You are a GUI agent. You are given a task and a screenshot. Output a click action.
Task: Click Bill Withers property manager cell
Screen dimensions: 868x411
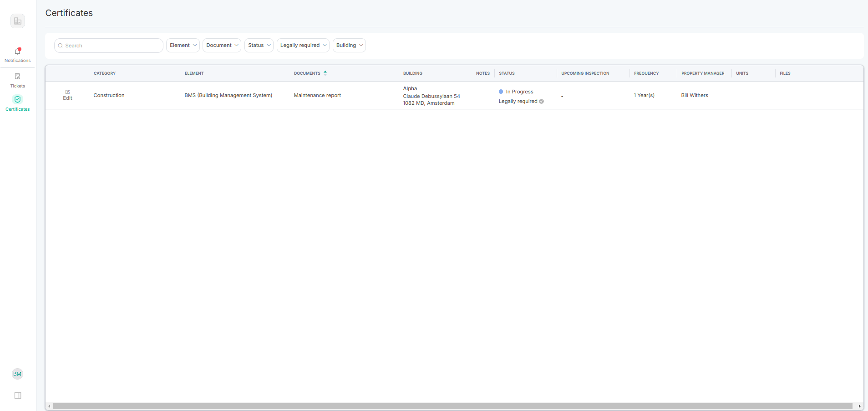pyautogui.click(x=695, y=95)
